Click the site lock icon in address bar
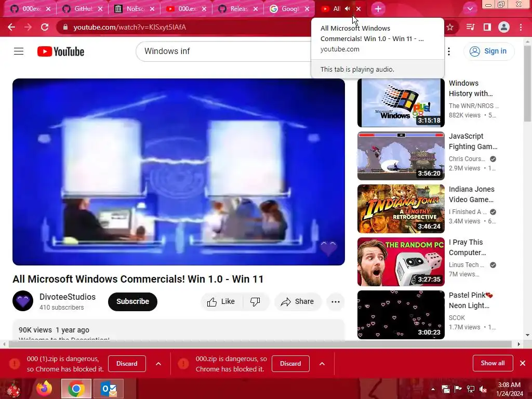 click(x=65, y=27)
